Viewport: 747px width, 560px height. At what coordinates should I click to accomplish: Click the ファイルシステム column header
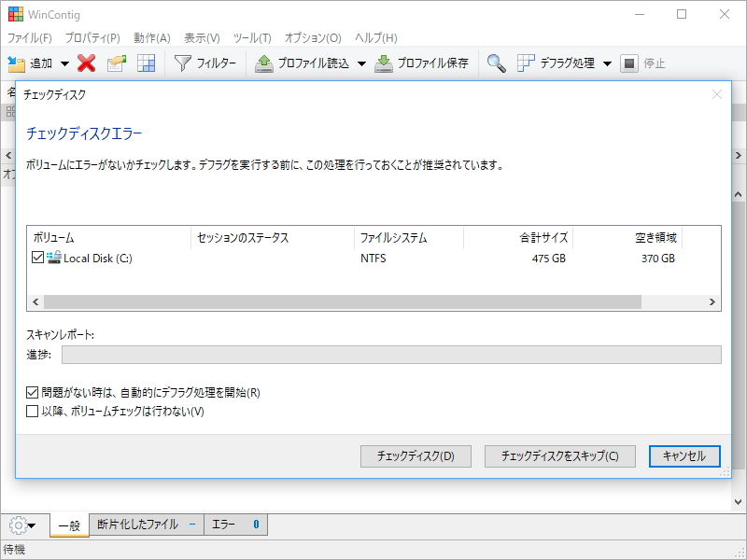coord(409,238)
